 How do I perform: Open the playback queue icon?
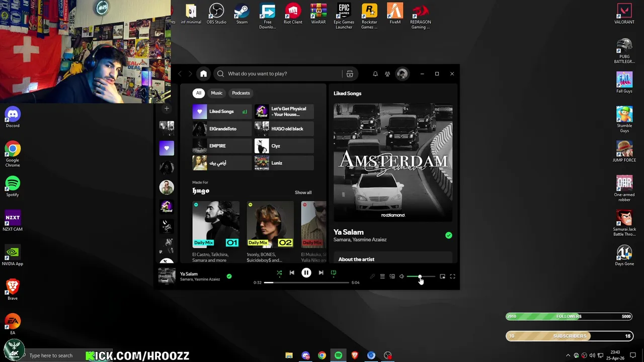382,277
